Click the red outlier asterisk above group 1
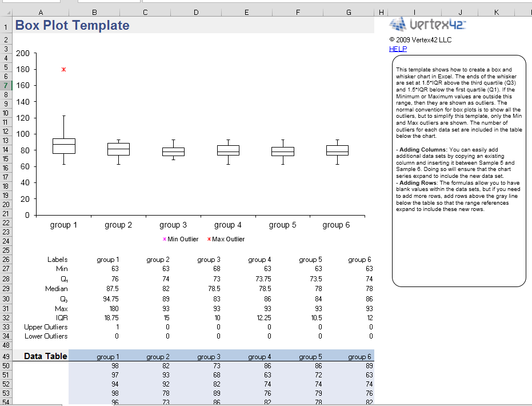Screen dimensions: 532x406 point(63,69)
